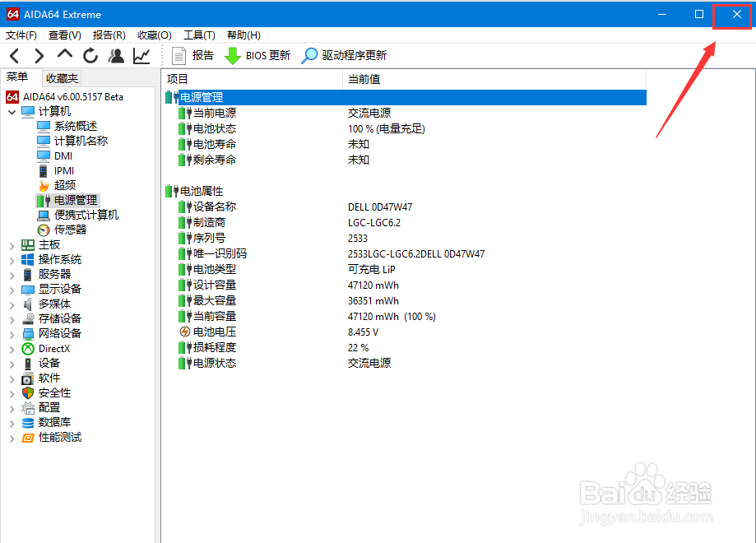Click the 项目 column header
756x543 pixels.
click(x=253, y=80)
